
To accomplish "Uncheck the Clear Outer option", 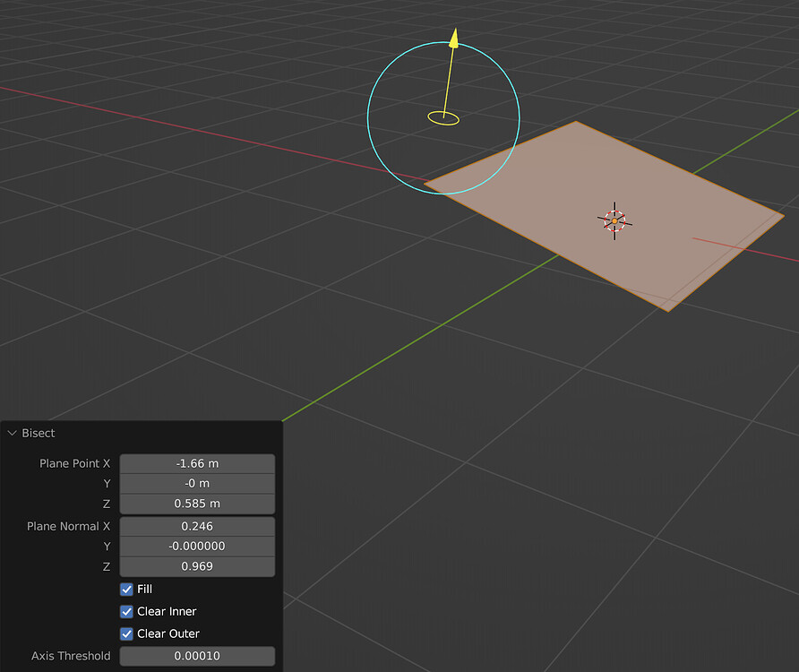I will (126, 633).
